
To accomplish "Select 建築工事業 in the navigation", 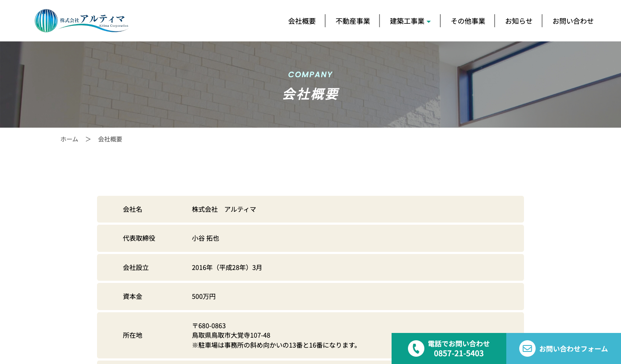I will (407, 21).
